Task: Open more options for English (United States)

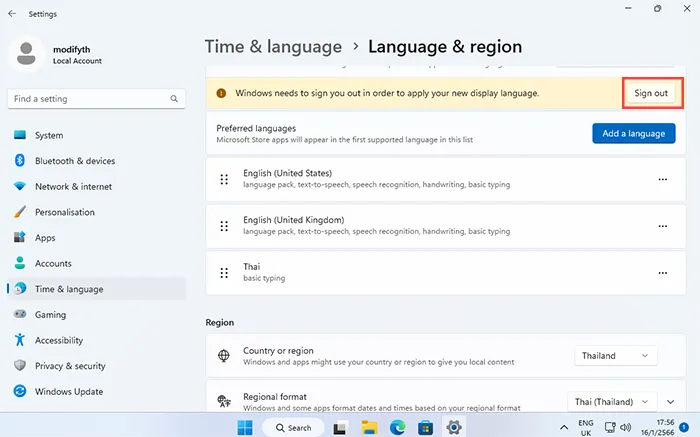Action: coord(663,179)
